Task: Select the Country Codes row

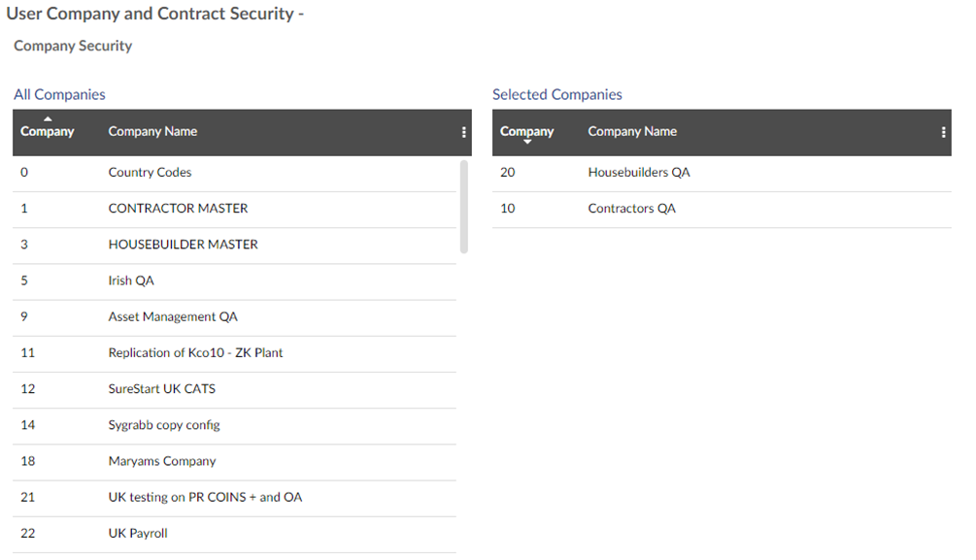Action: (235, 173)
